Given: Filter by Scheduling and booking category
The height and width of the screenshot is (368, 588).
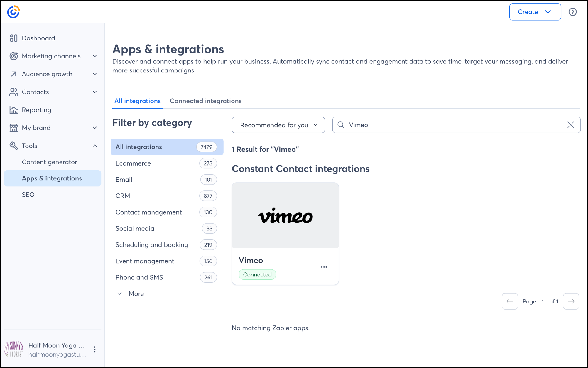Looking at the screenshot, I should click(x=167, y=245).
